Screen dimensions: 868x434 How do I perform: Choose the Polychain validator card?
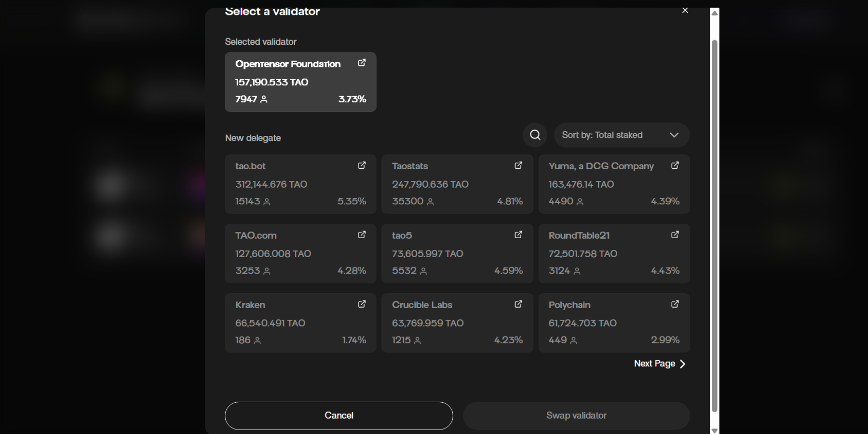pyautogui.click(x=613, y=323)
